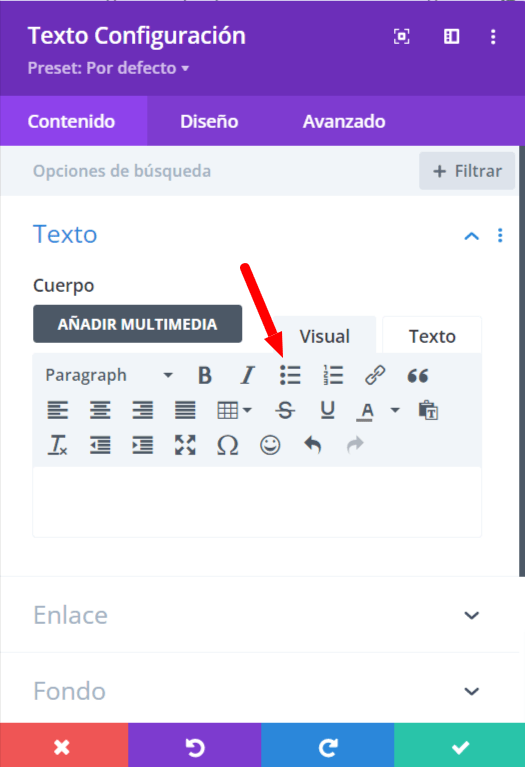Switch to the Diseño tab
Screen dimensions: 525x767
click(209, 121)
